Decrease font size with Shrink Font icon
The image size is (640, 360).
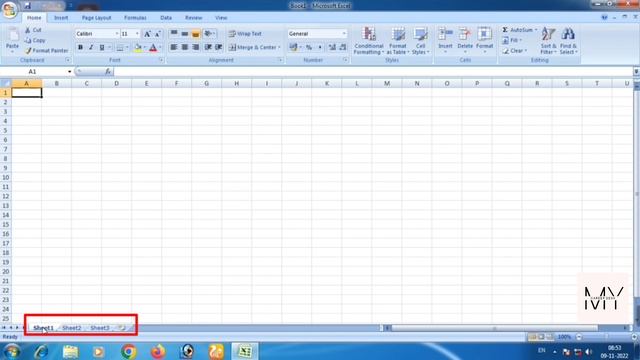pos(158,34)
